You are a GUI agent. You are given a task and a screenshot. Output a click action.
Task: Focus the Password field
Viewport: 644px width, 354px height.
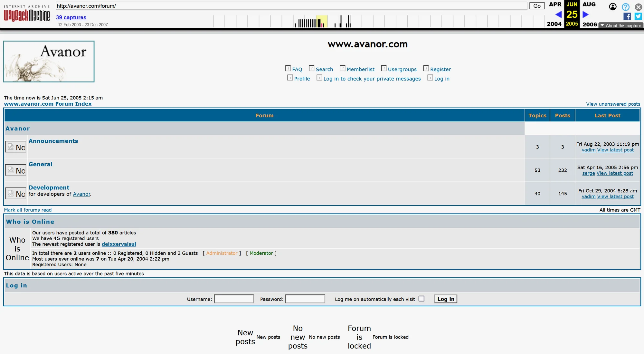(x=305, y=299)
